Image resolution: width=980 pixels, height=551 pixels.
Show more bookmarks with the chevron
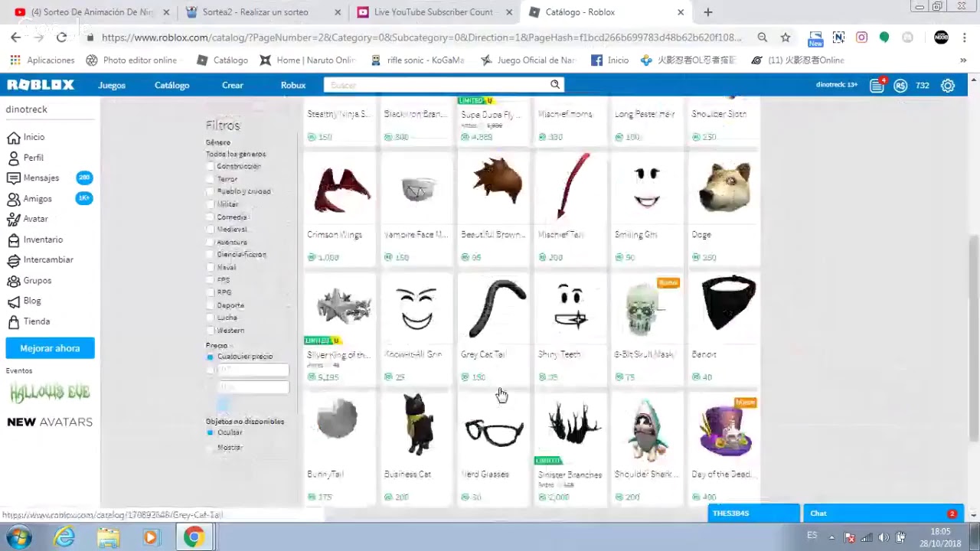(963, 60)
